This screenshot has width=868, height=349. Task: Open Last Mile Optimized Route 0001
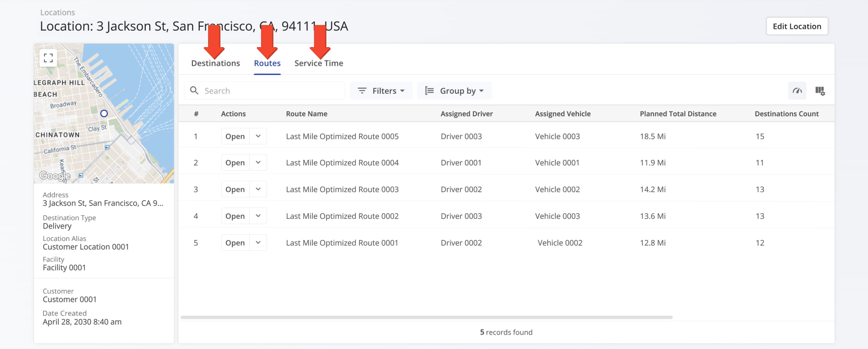[235, 243]
